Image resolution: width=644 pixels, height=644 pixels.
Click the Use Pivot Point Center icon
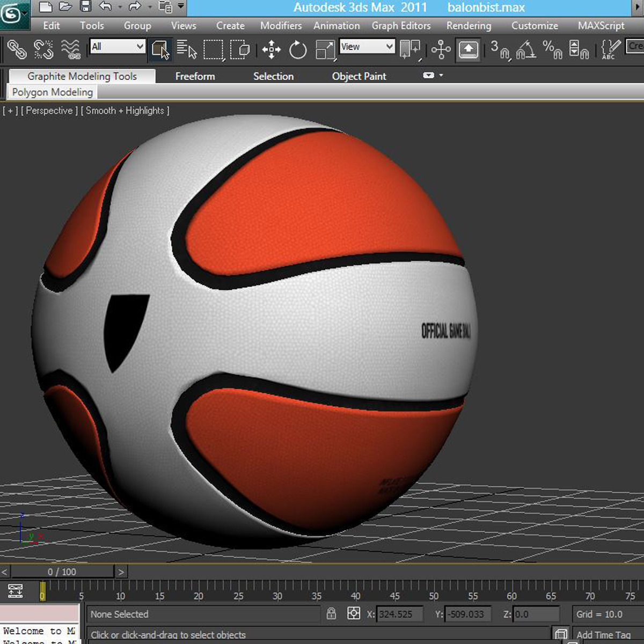pos(411,50)
